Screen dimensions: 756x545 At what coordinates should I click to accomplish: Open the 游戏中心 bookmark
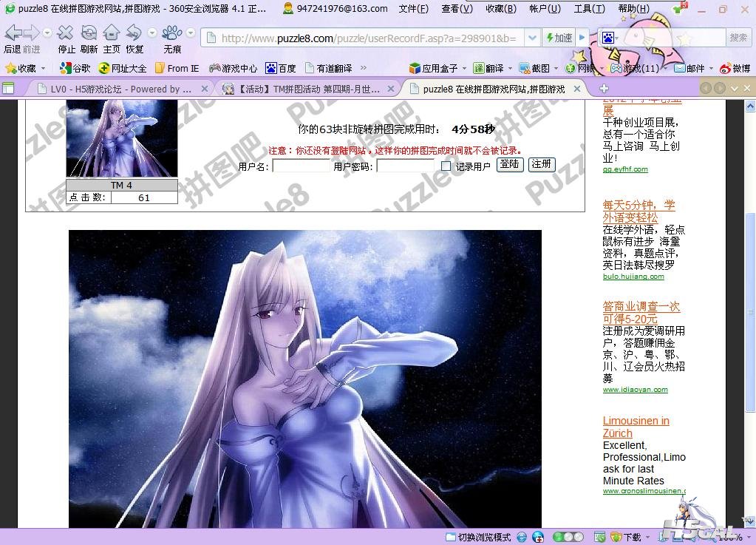[233, 69]
